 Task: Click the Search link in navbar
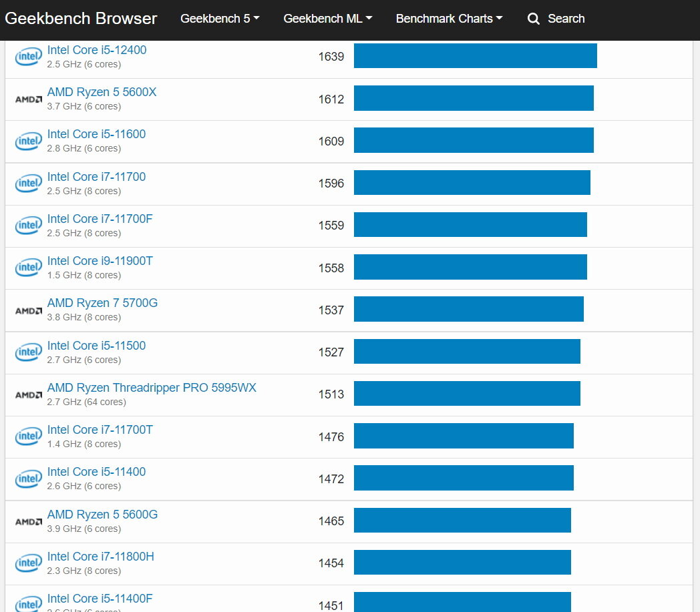[x=566, y=19]
